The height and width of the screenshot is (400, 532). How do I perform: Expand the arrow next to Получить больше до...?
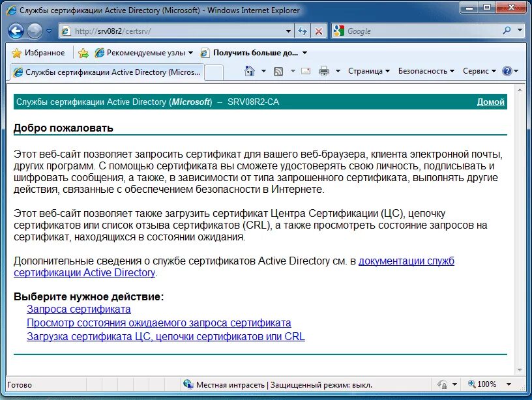(x=304, y=53)
